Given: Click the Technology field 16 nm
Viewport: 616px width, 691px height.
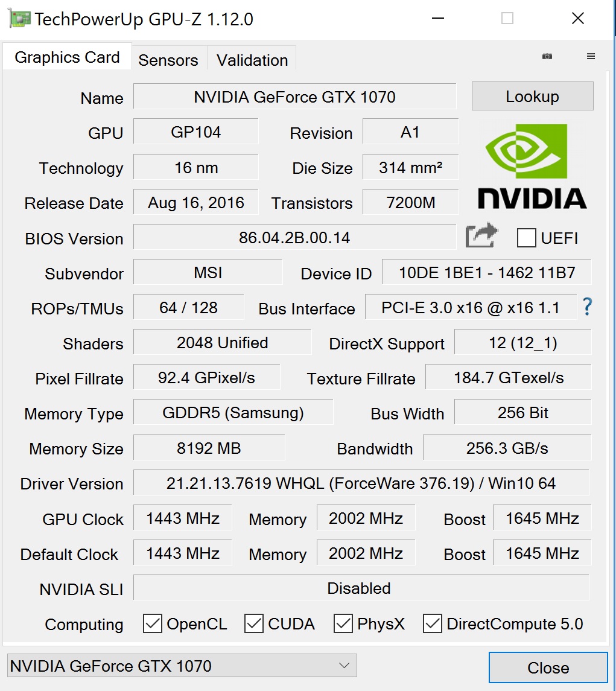Looking at the screenshot, I should coord(195,167).
